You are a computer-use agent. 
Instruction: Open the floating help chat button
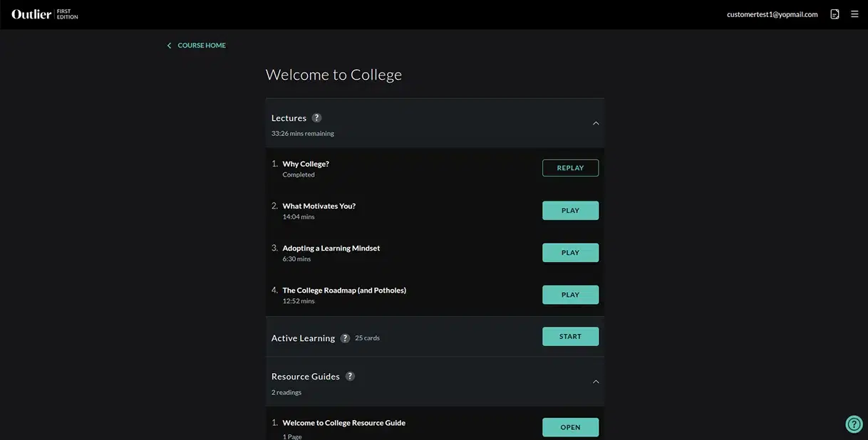pyautogui.click(x=854, y=424)
